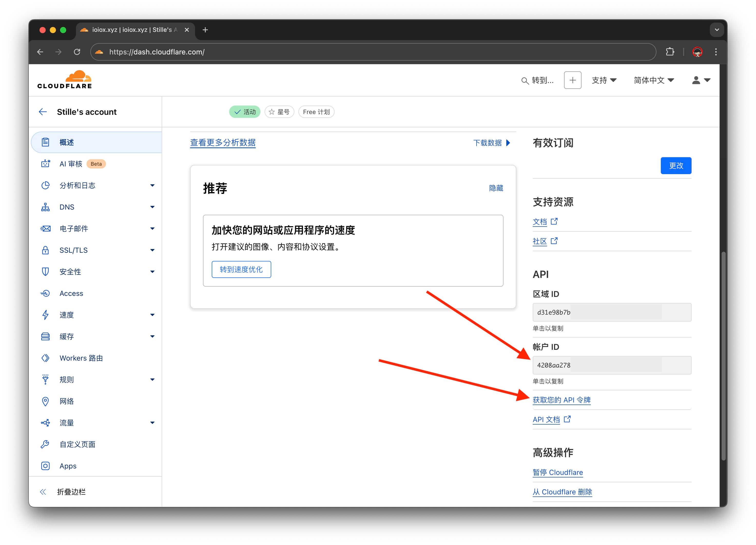756x545 pixels.
Task: Reload the page in the browser
Action: (x=77, y=52)
